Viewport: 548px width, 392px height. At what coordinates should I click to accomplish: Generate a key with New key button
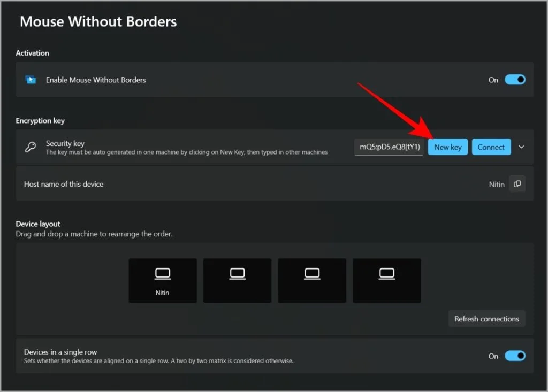[448, 147]
